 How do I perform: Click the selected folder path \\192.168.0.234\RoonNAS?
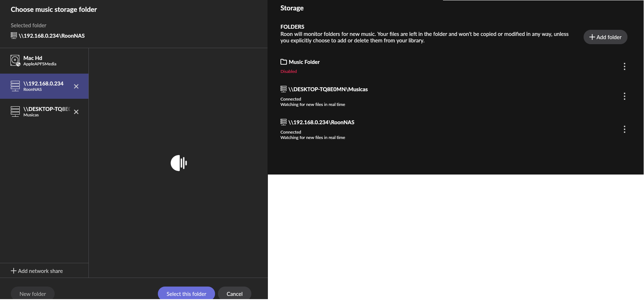(51, 36)
